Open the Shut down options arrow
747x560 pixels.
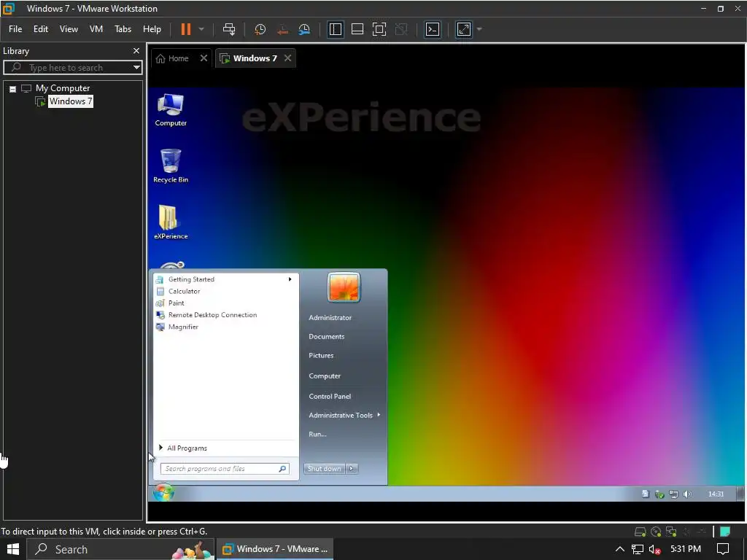352,469
